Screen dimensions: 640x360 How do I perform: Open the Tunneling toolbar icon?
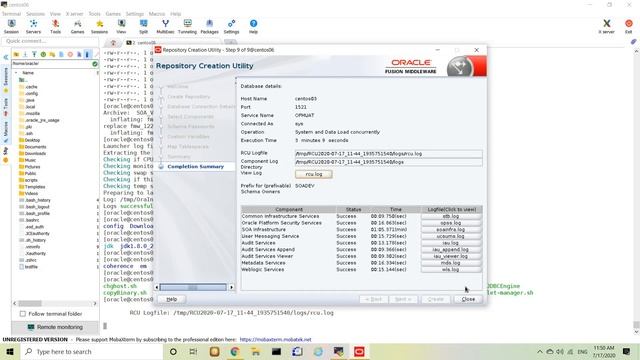(x=187, y=27)
